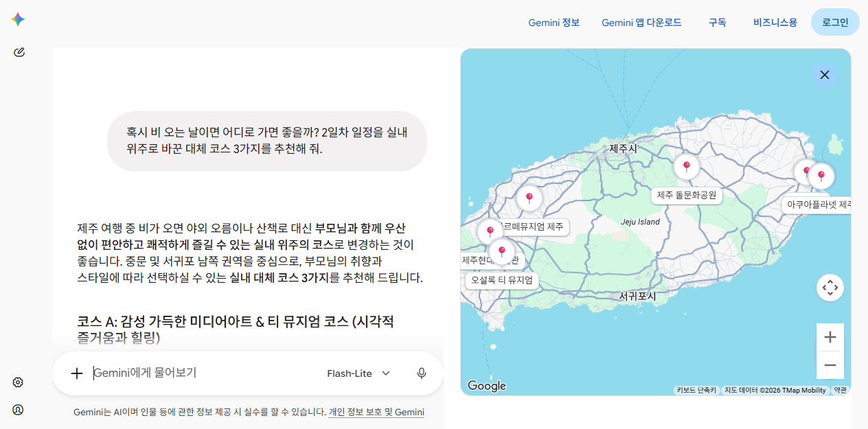Click 지도 데이터 ©2026 TMap Mobility text
Screen dimensions: 868x429
click(775, 390)
